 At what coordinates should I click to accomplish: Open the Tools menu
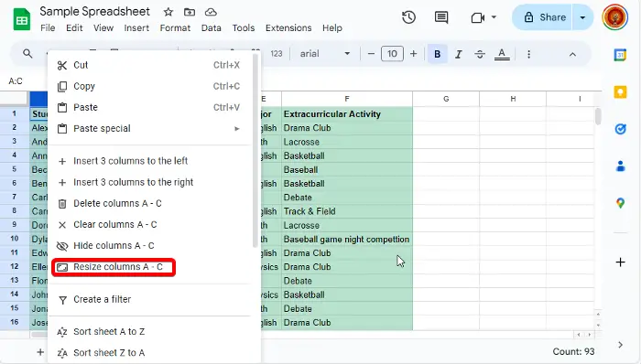[244, 27]
